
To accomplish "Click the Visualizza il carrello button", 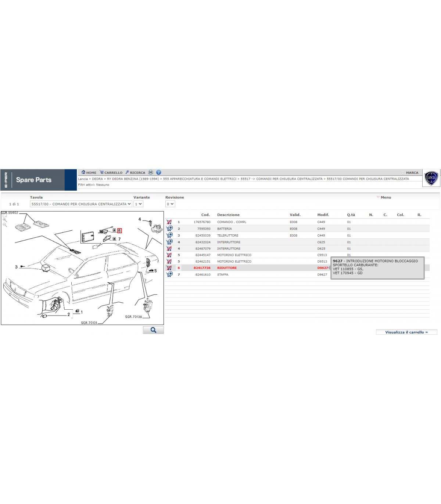I will pyautogui.click(x=406, y=332).
